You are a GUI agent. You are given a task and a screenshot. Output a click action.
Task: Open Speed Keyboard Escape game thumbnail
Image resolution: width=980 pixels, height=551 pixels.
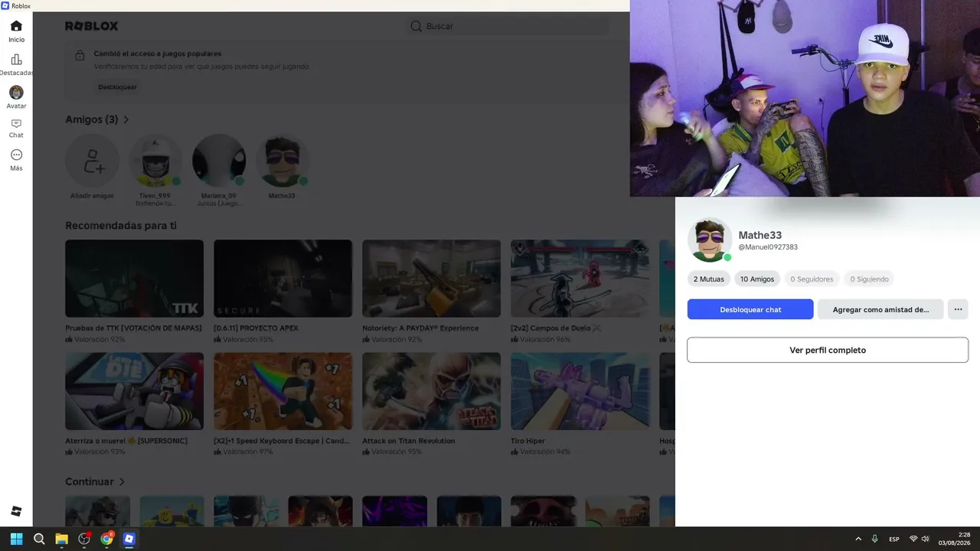283,391
